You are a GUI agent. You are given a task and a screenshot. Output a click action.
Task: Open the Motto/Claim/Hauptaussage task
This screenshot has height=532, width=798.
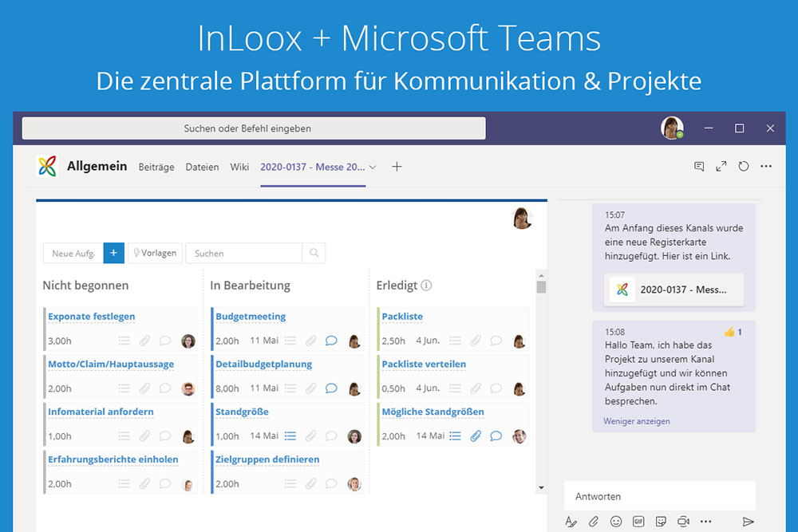(x=111, y=365)
